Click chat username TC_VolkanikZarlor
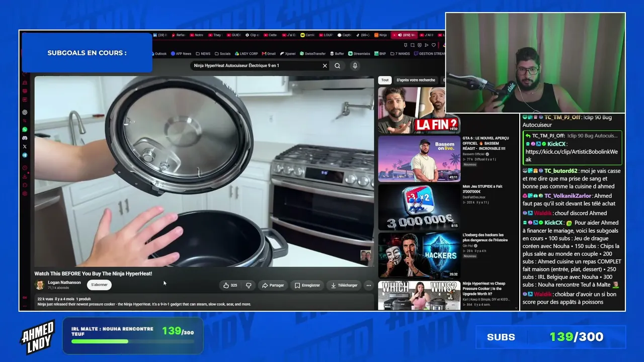 pyautogui.click(x=568, y=196)
